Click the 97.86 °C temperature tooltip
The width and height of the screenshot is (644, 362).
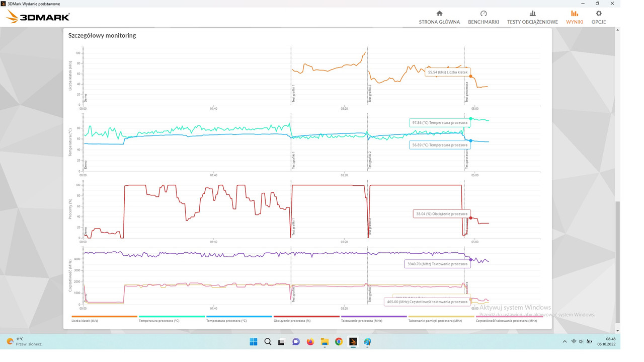[440, 122]
